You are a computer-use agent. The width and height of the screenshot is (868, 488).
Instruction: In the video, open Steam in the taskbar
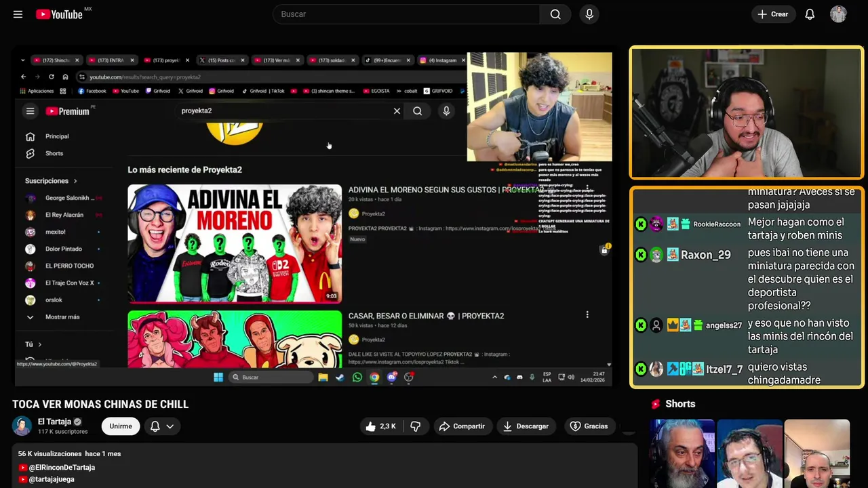[340, 377]
